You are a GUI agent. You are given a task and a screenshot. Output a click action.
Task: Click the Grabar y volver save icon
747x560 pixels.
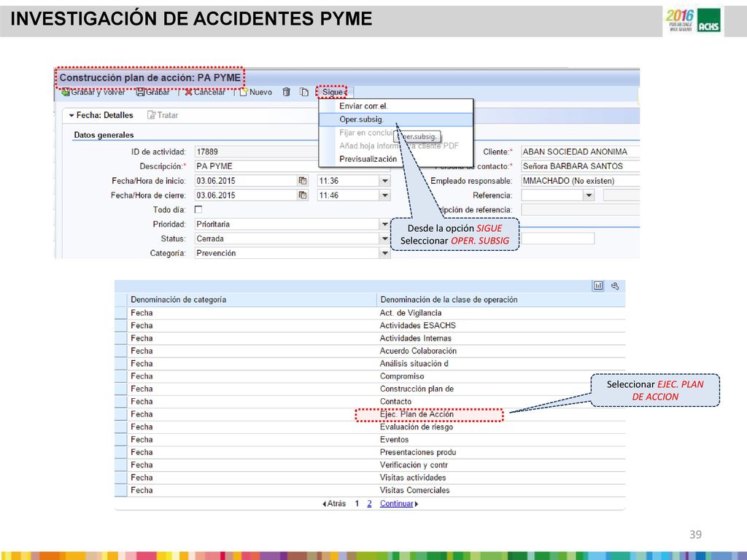(66, 93)
